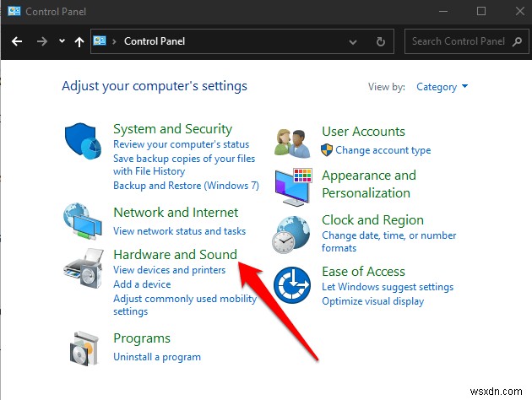Expand the address bar history dropdown
This screenshot has width=532, height=400.
pyautogui.click(x=353, y=42)
